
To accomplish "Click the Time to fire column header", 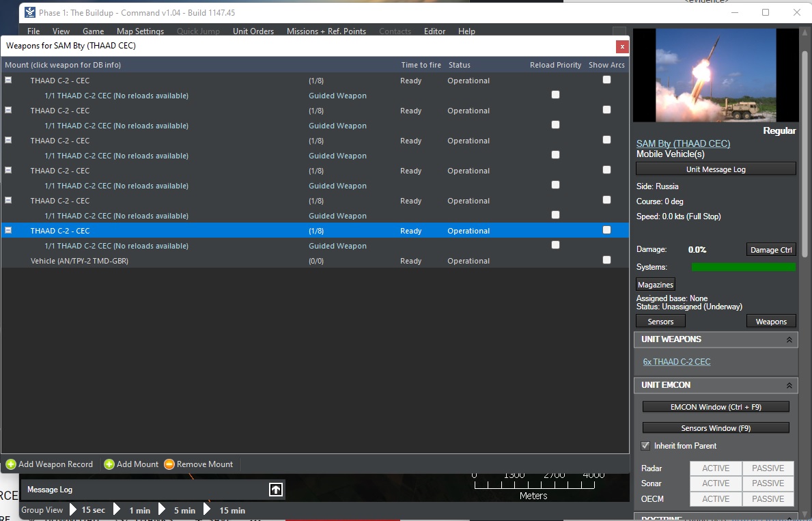I will tap(421, 65).
